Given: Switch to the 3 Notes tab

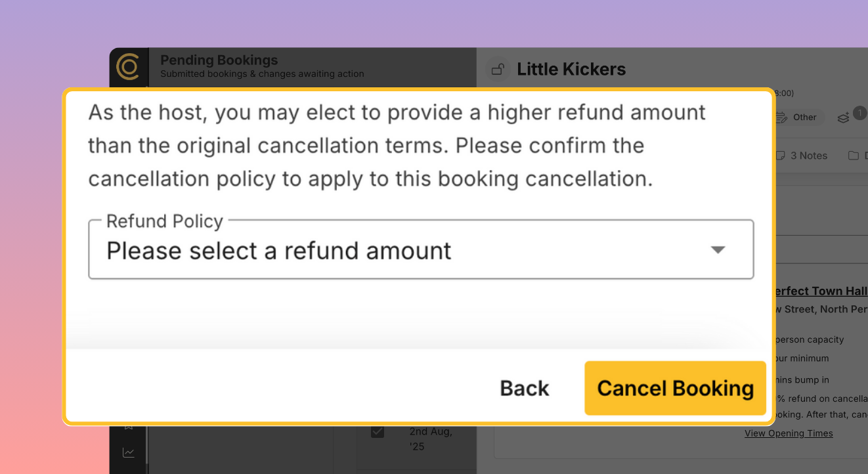Looking at the screenshot, I should click(x=801, y=156).
